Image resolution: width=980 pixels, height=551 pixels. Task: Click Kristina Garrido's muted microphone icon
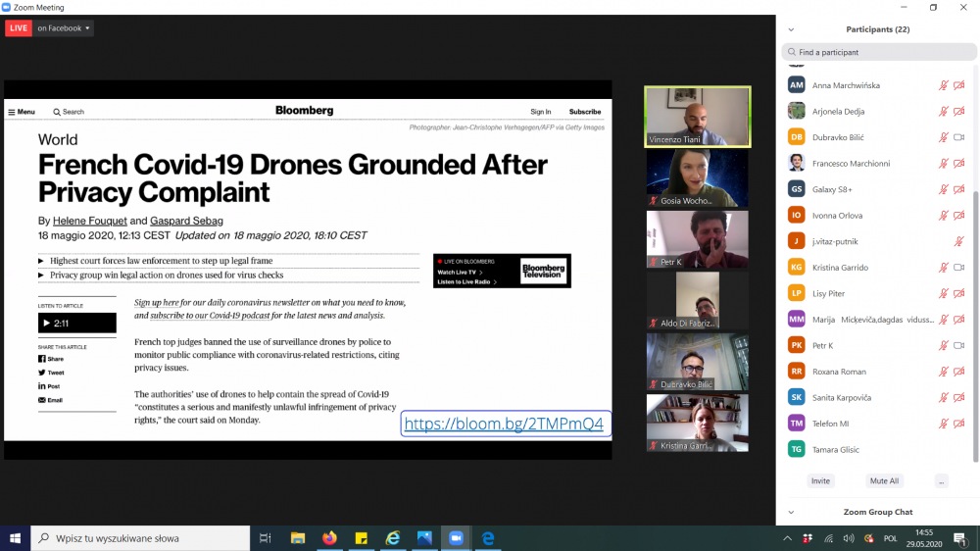point(943,267)
